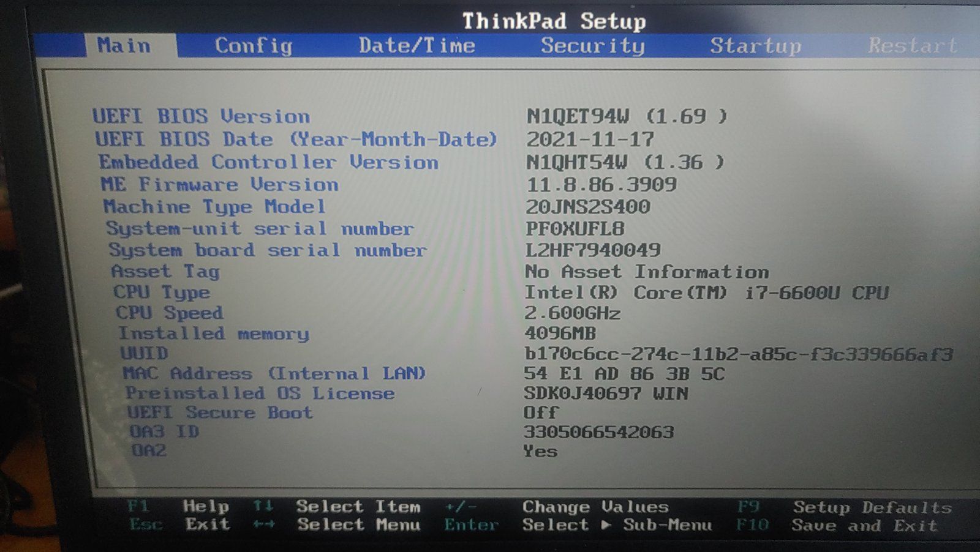The width and height of the screenshot is (980, 552).
Task: Click MAC Address (Internal LAN) label
Action: pyautogui.click(x=274, y=373)
